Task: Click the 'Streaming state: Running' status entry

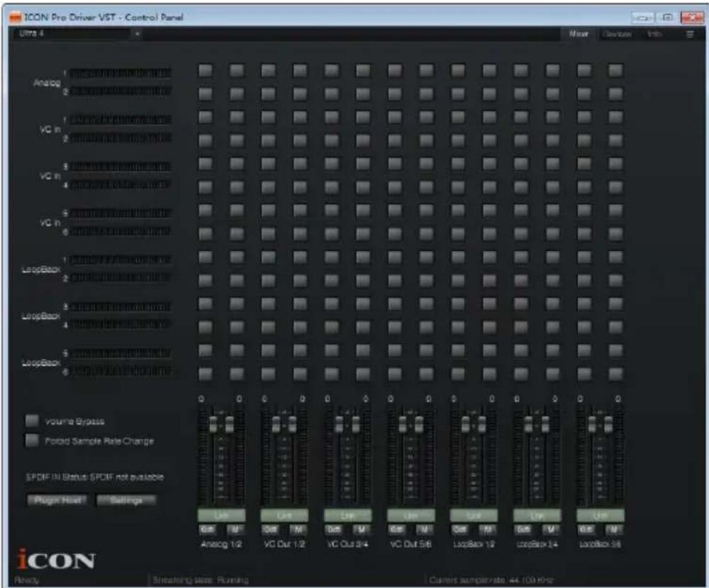Action: click(201, 580)
